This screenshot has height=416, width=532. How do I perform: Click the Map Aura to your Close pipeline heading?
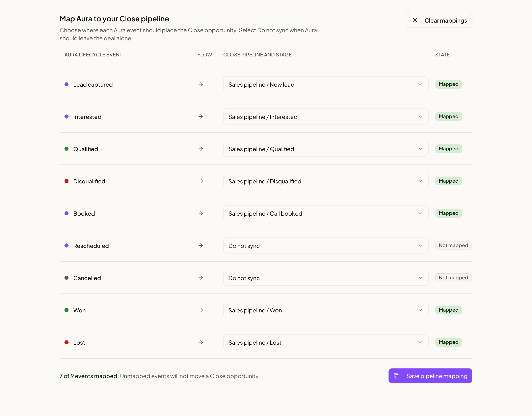pos(114,19)
